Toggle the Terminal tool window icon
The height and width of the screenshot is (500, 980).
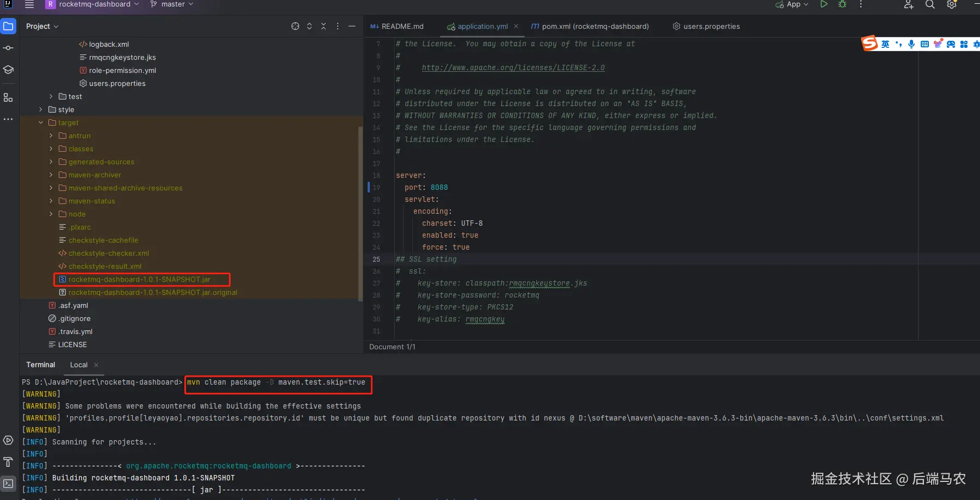8,484
